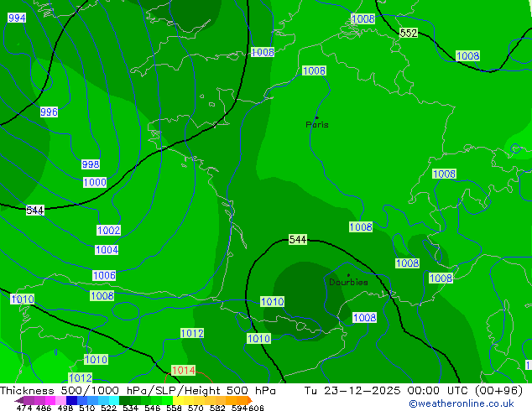Click the 582 legend value
This screenshot has height=411, width=532.
pyautogui.click(x=217, y=408)
